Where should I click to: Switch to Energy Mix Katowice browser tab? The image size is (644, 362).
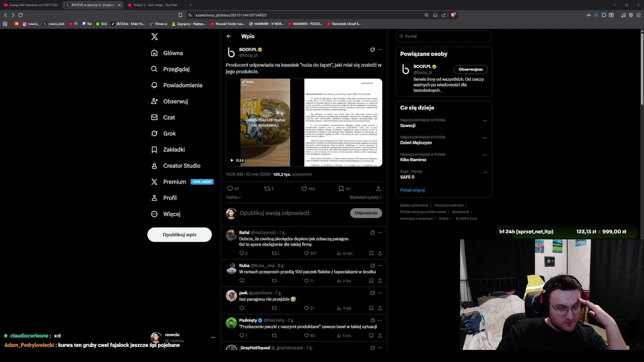tap(31, 5)
